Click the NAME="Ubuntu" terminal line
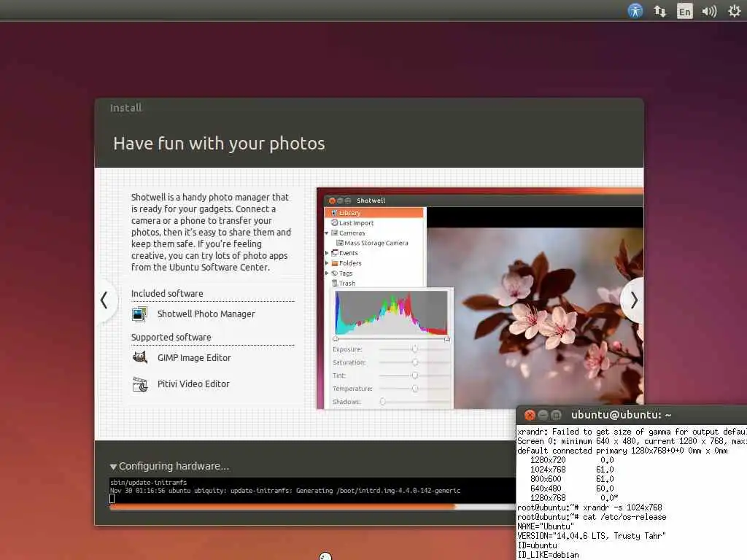The height and width of the screenshot is (560, 747). click(546, 526)
